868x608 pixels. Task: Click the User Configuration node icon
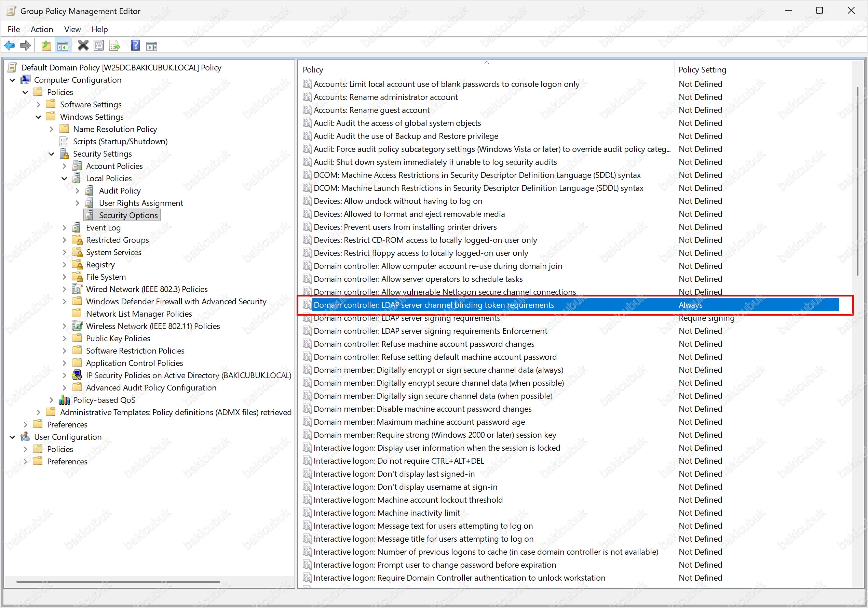click(26, 437)
